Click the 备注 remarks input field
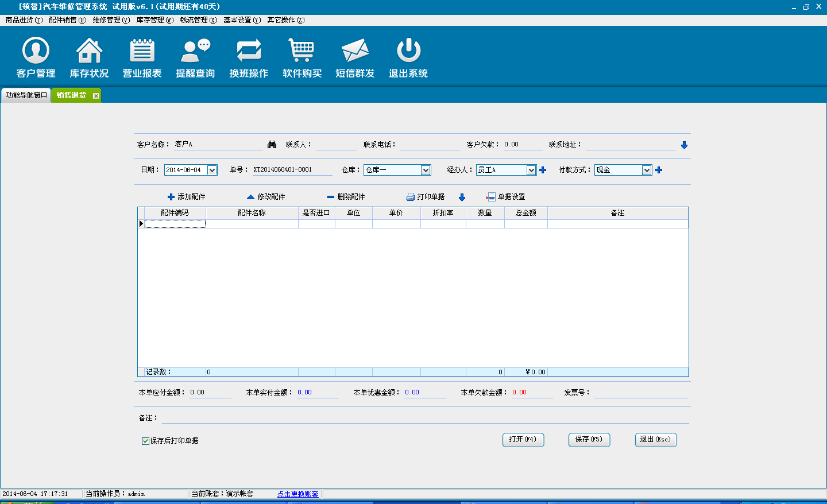The height and width of the screenshot is (504, 827). point(425,418)
